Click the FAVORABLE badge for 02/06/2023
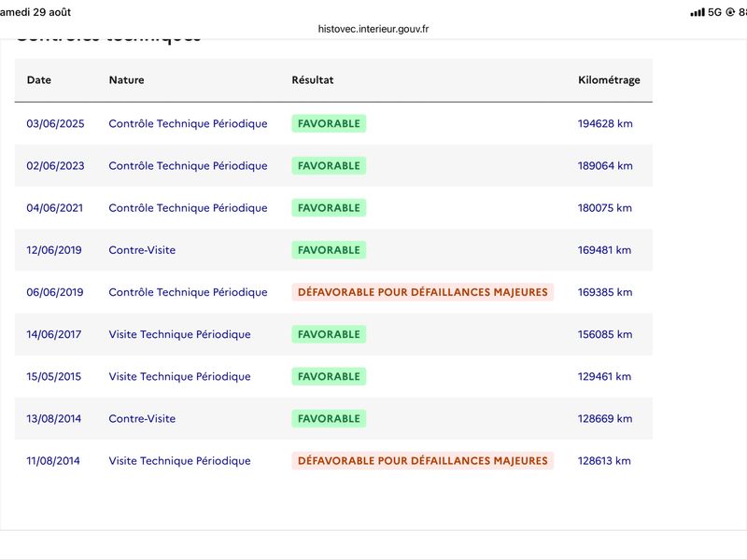Viewport: 747px width, 560px height. 329,166
